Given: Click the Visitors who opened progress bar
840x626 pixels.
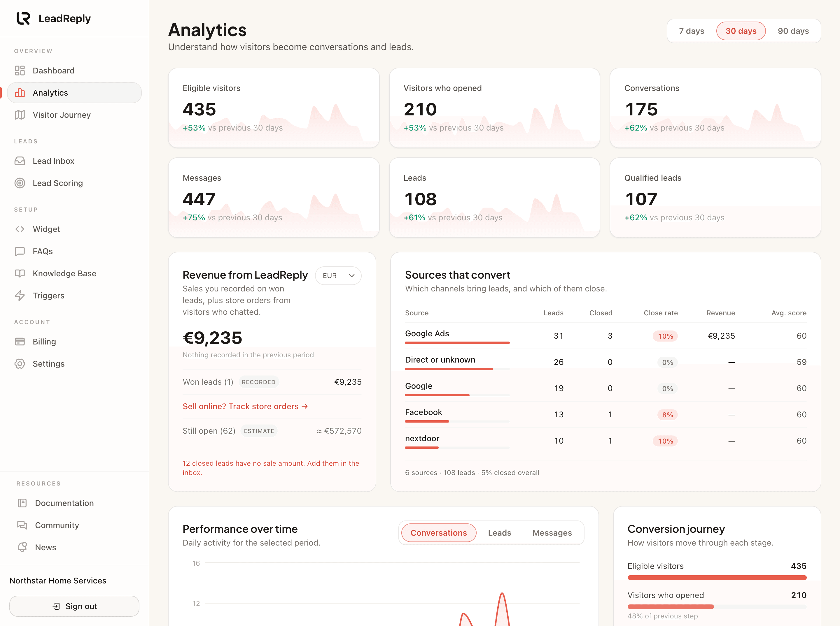Looking at the screenshot, I should pos(717,607).
